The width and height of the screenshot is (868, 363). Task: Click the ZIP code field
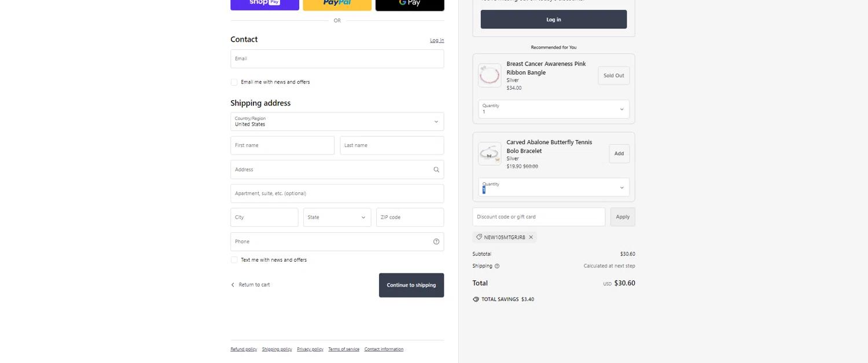pos(410,217)
